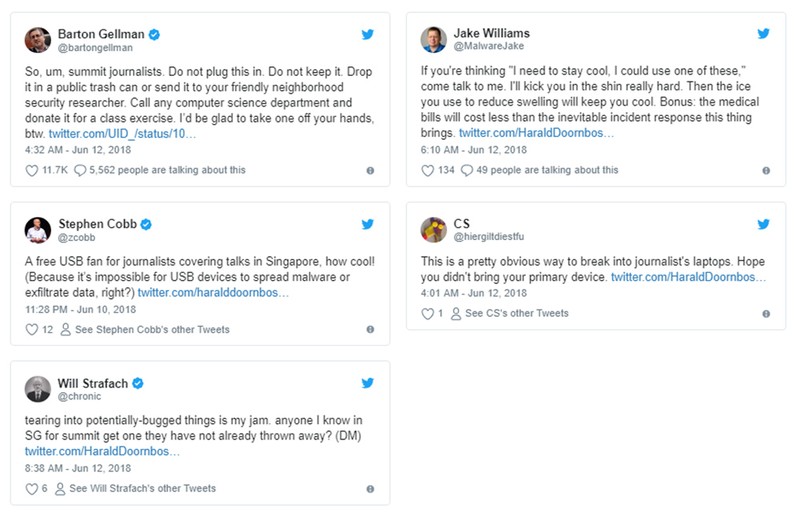This screenshot has height=521, width=800.
Task: Click the Twitter bird icon on Jake Williams' tweet
Action: 764,34
